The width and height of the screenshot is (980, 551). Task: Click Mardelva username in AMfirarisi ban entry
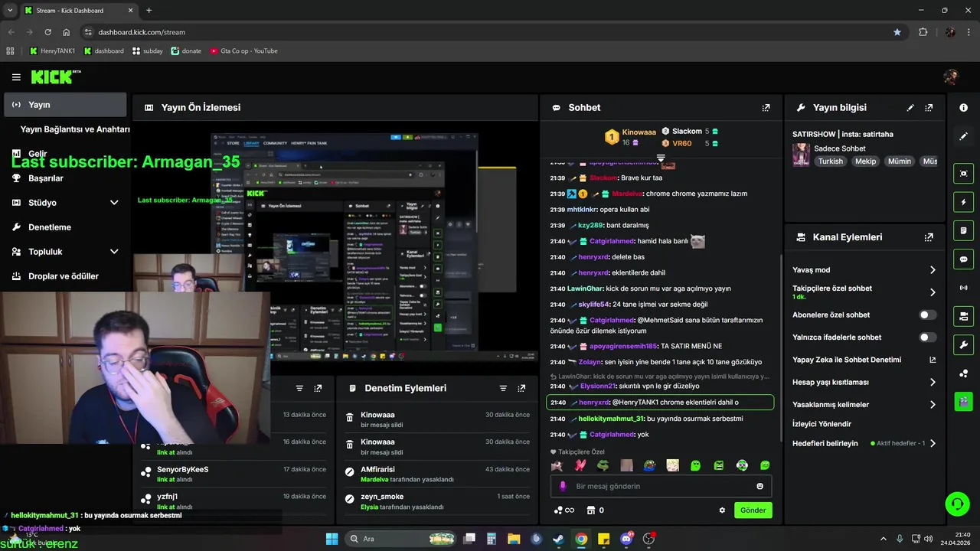click(x=375, y=480)
